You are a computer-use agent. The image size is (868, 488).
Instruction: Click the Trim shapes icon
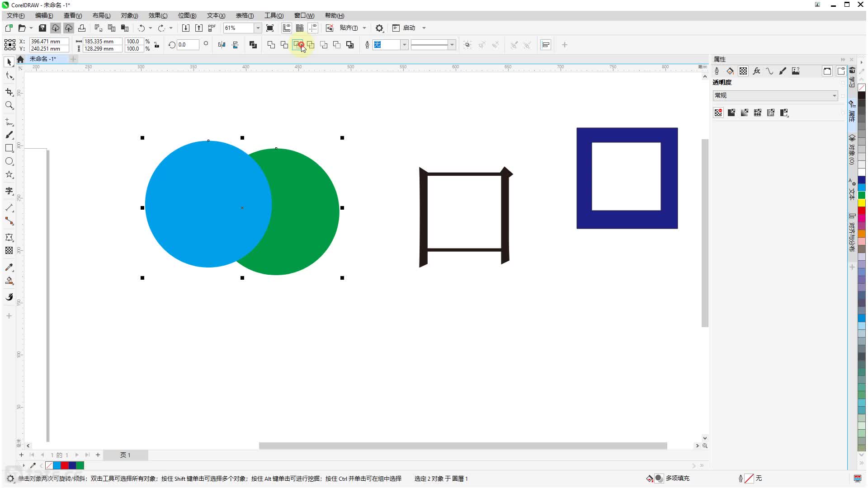[x=284, y=45]
